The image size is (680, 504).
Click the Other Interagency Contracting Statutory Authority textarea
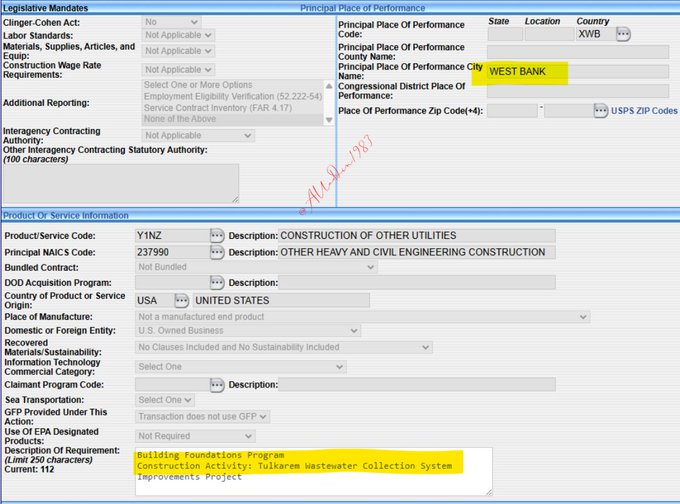(121, 183)
